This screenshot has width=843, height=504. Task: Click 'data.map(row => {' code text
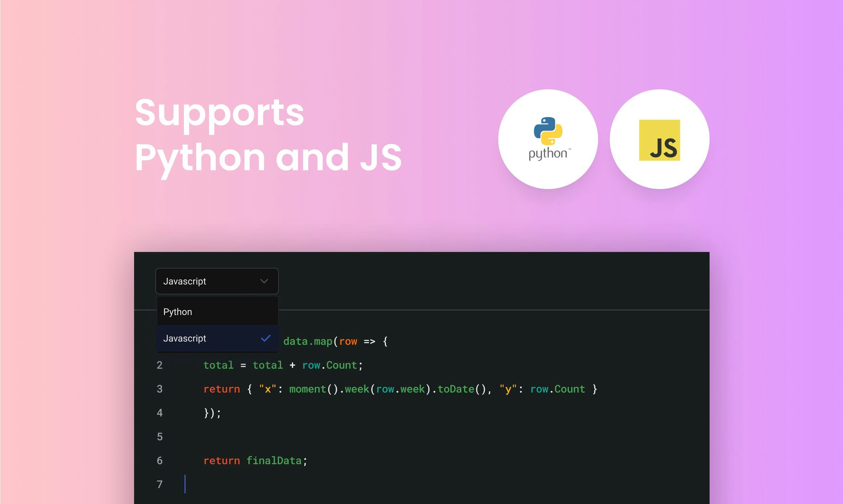tap(336, 341)
